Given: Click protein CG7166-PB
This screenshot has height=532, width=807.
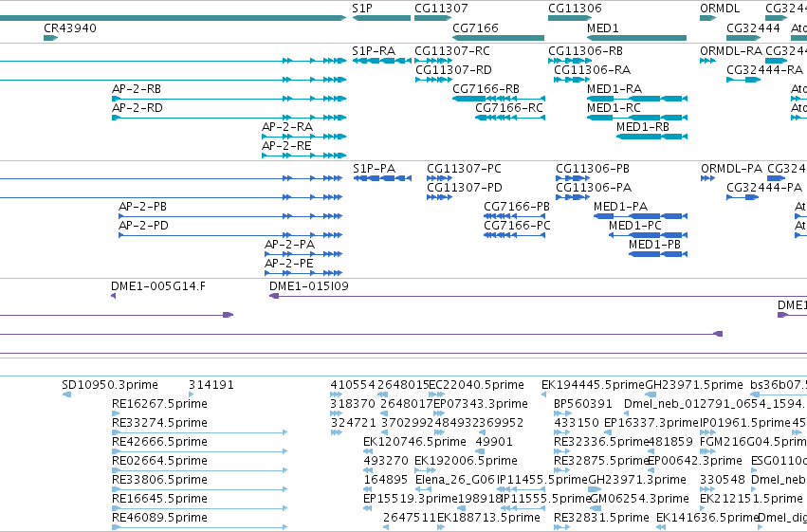Looking at the screenshot, I should 514,216.
